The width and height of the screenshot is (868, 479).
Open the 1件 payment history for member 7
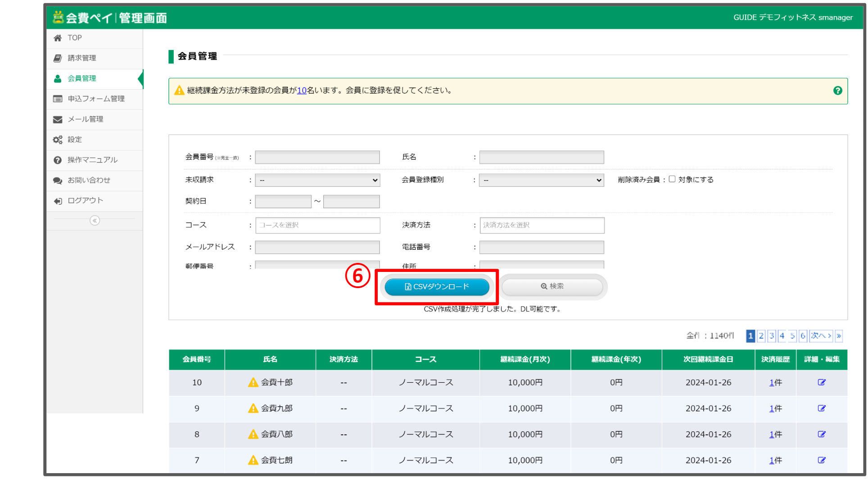(x=775, y=460)
